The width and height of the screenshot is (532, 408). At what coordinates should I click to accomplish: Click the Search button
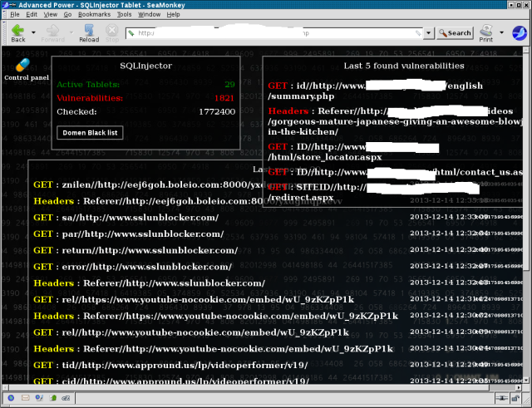(455, 33)
